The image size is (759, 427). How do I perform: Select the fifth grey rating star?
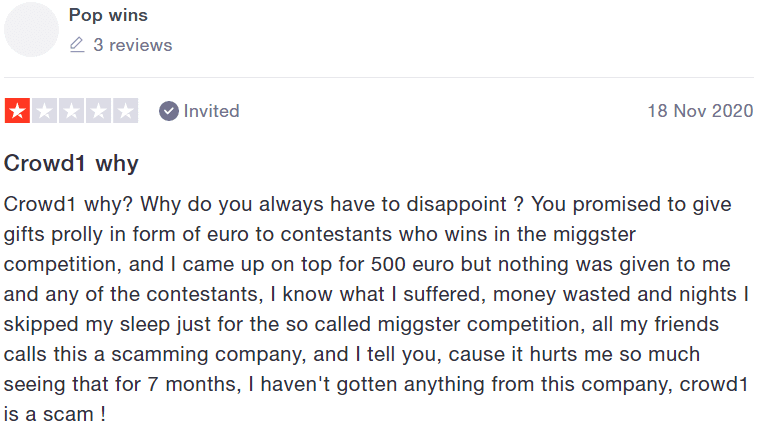coord(126,111)
